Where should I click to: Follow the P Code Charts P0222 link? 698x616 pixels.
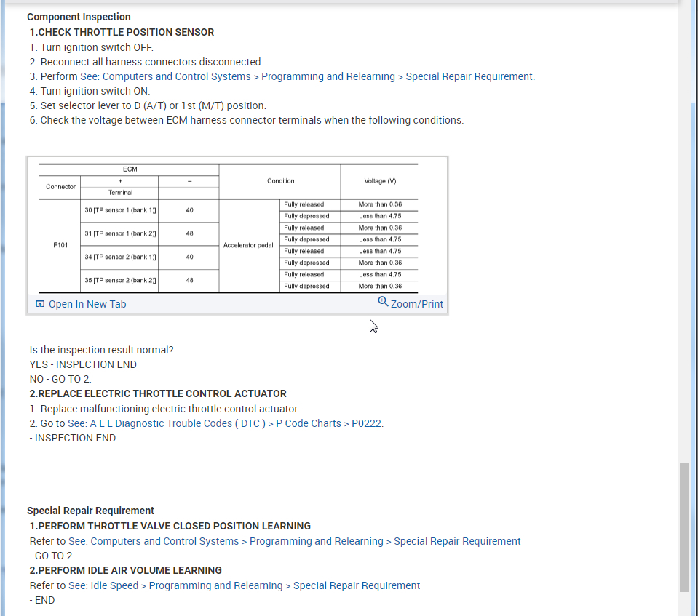pyautogui.click(x=224, y=423)
